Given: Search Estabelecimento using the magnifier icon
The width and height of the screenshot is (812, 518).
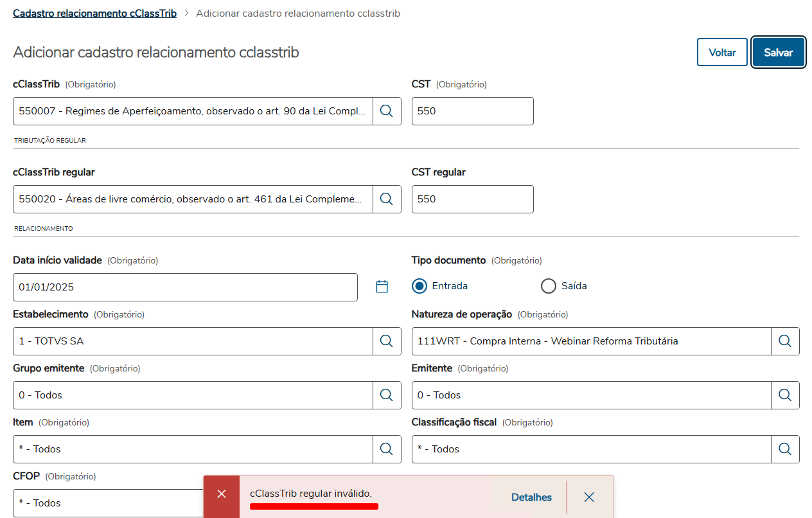Looking at the screenshot, I should (386, 341).
